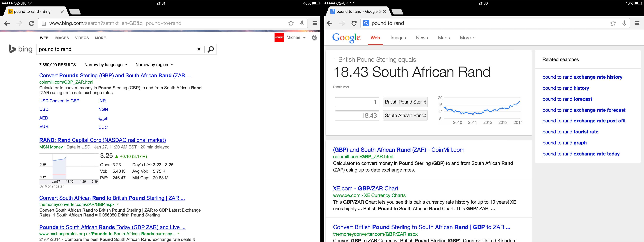
Task: Click the INR sublink
Action: point(102,101)
